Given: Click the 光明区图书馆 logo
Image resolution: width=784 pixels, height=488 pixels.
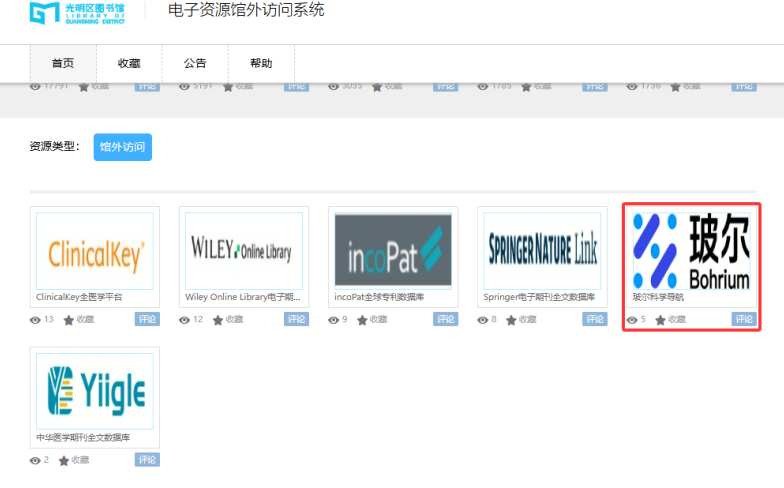Looking at the screenshot, I should click(77, 13).
